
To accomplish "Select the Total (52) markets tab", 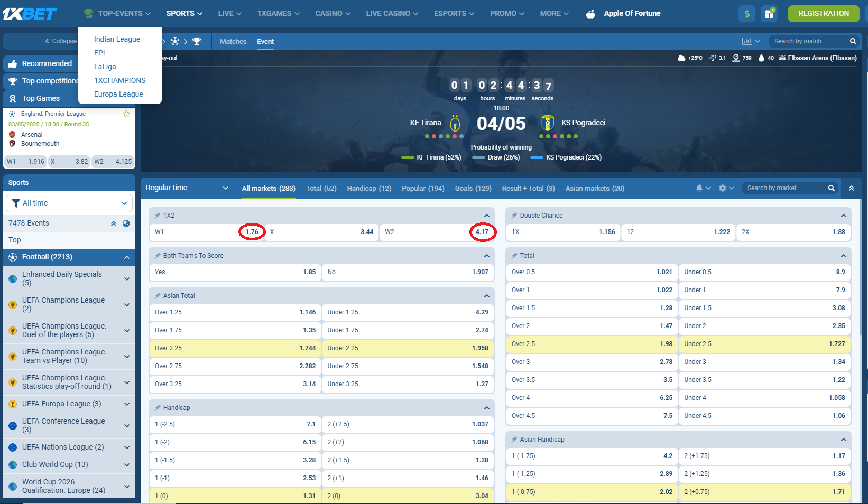I will coord(321,188).
